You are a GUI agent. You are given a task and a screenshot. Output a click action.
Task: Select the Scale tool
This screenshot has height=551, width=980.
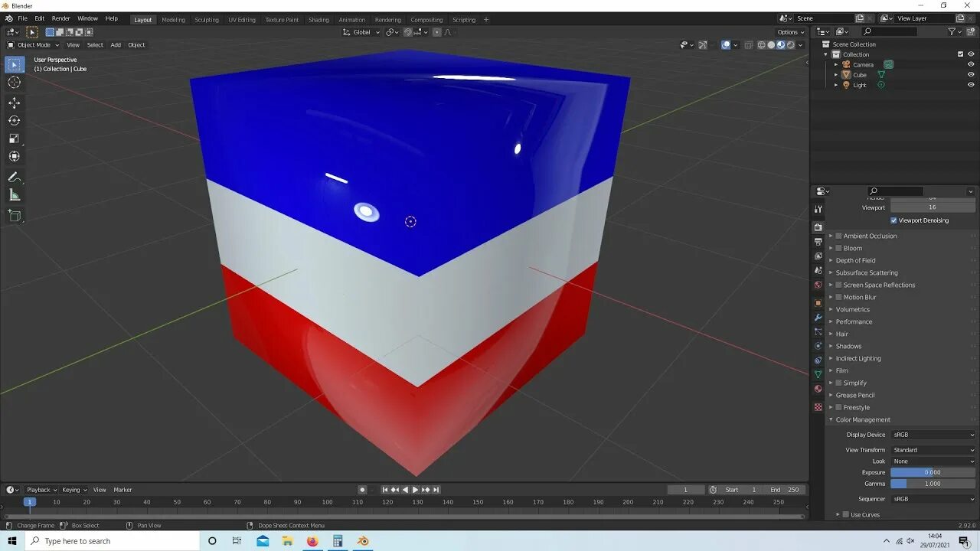click(14, 139)
